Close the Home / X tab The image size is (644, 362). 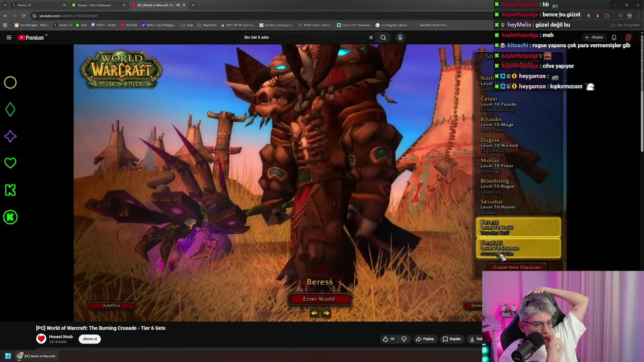[64, 5]
